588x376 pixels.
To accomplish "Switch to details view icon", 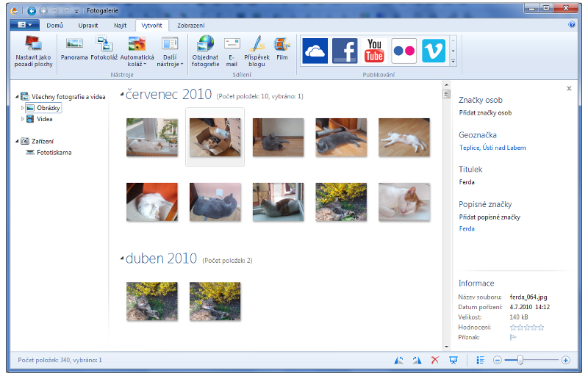I will coord(481,361).
